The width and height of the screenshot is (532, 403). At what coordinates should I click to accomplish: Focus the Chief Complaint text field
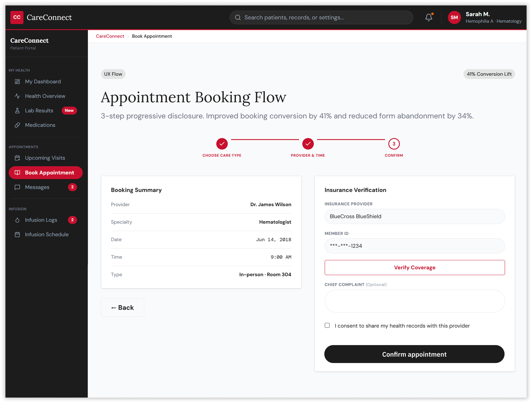pyautogui.click(x=414, y=301)
